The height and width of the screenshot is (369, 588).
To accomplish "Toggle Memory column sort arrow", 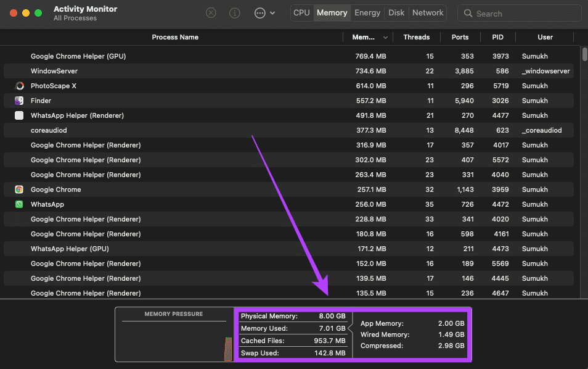I will point(385,38).
